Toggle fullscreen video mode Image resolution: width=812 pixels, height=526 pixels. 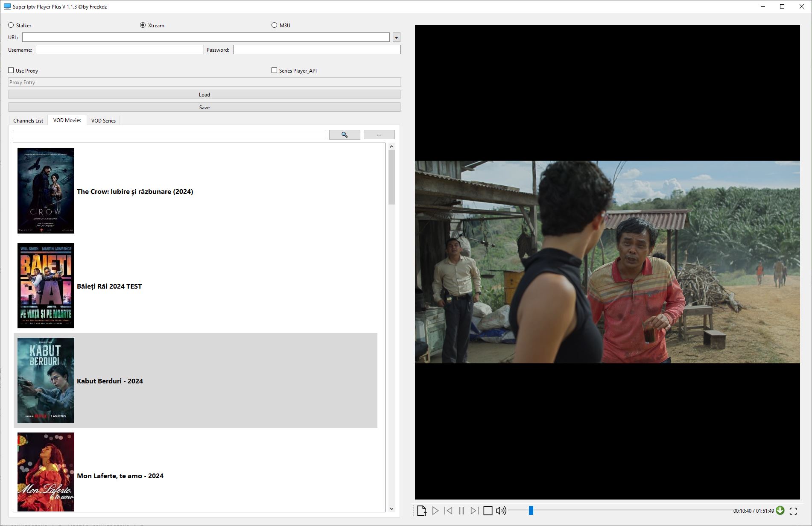click(794, 511)
